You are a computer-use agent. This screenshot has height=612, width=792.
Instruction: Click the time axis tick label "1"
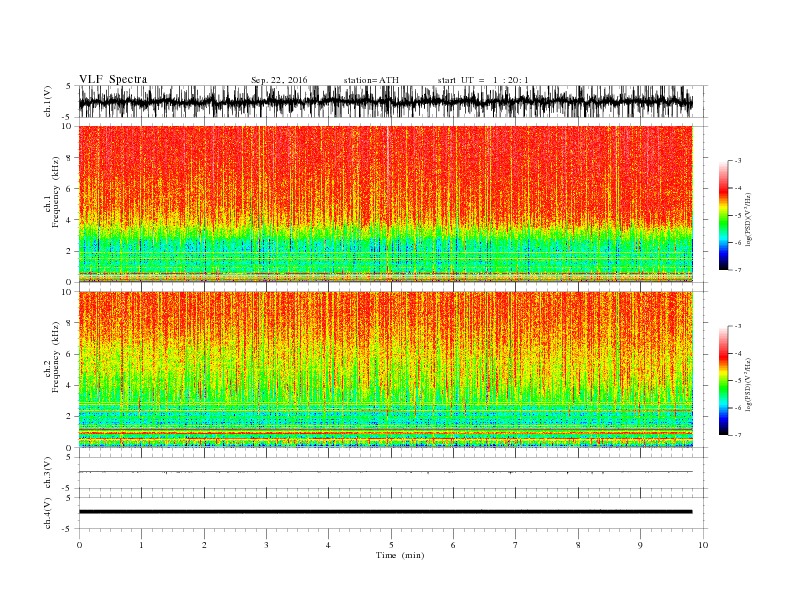pyautogui.click(x=141, y=545)
